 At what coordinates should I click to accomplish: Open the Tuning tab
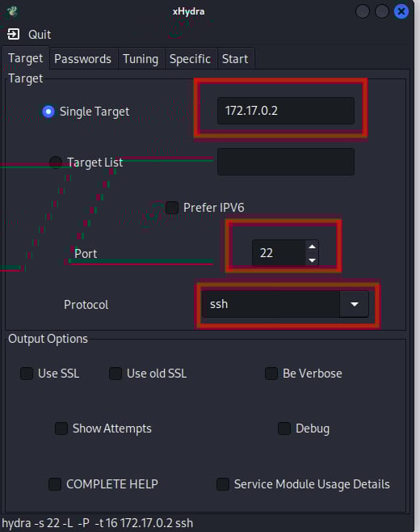pyautogui.click(x=141, y=59)
